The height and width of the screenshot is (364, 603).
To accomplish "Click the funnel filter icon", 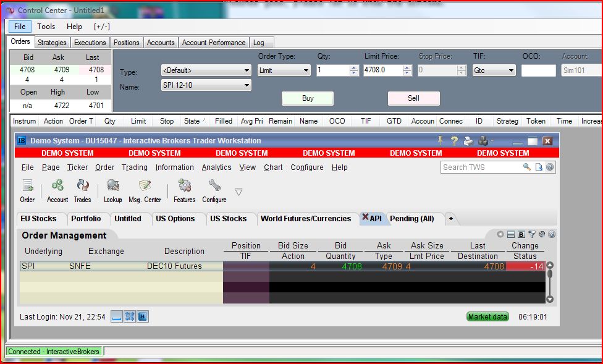I will [532, 234].
